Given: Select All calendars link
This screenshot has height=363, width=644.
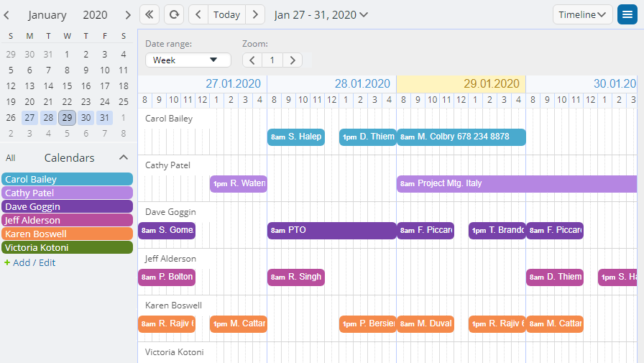Looking at the screenshot, I should pyautogui.click(x=11, y=158).
